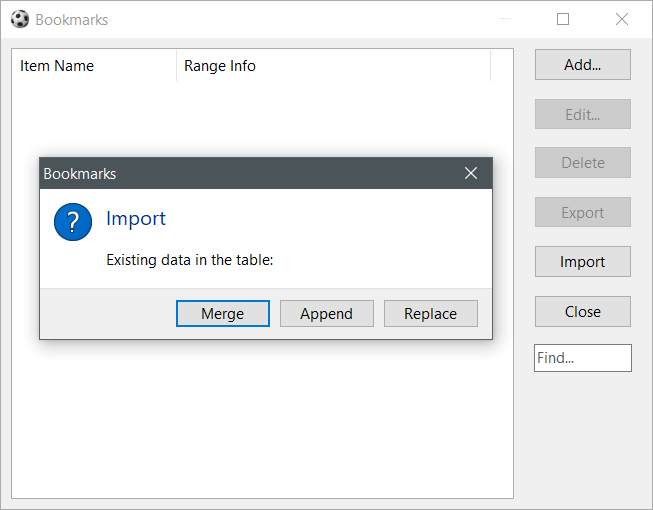Focus the Find... search field
Screen dimensions: 653x510
coord(583,358)
